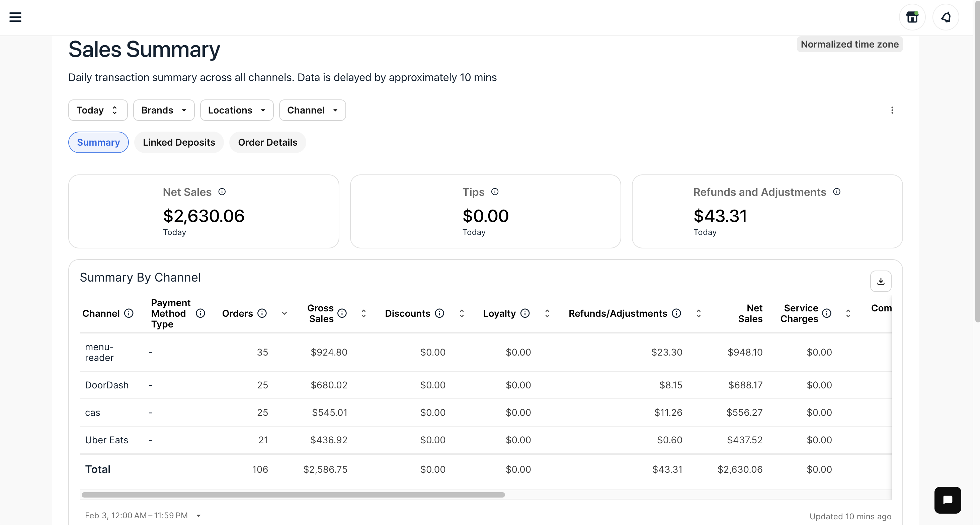The width and height of the screenshot is (980, 525).
Task: Click the DoorDash channel row
Action: [485, 385]
